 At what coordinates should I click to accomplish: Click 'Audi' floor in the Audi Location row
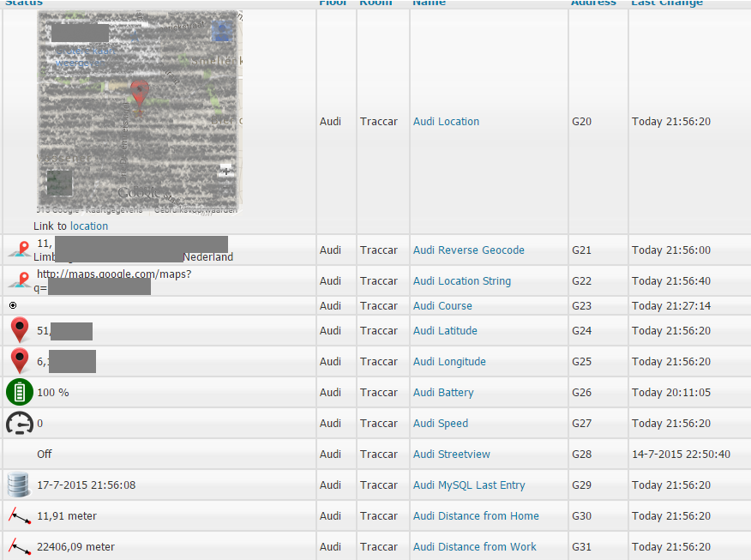(x=330, y=122)
